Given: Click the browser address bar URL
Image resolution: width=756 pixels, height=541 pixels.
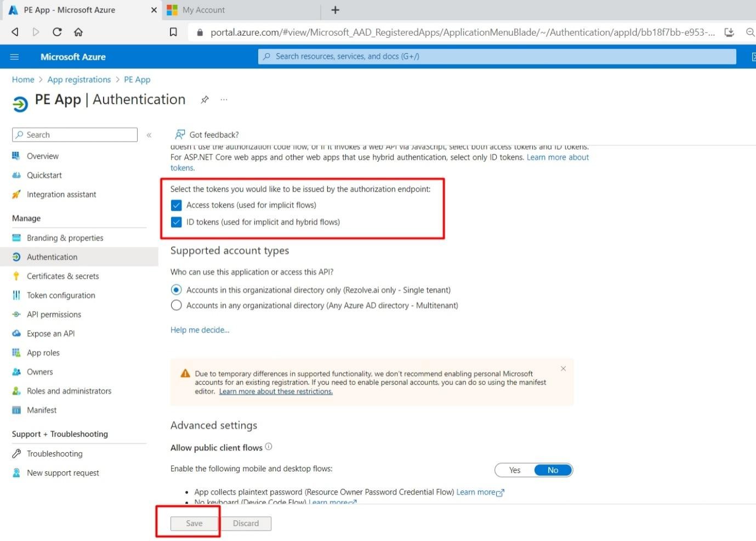Looking at the screenshot, I should [x=462, y=32].
